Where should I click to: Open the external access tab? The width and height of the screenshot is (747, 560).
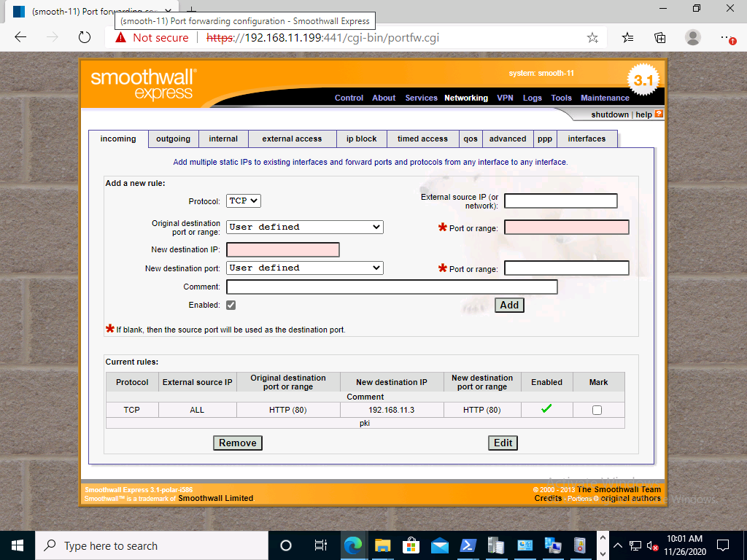tap(292, 139)
